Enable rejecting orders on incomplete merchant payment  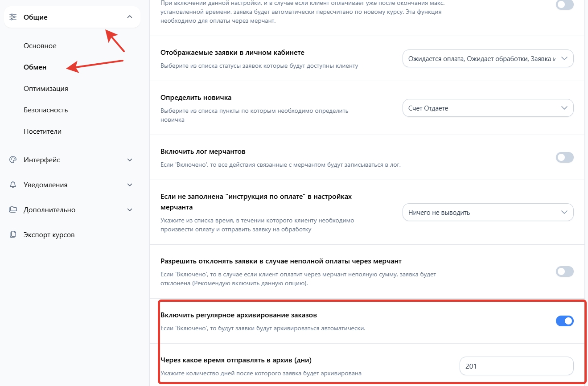[x=564, y=271]
